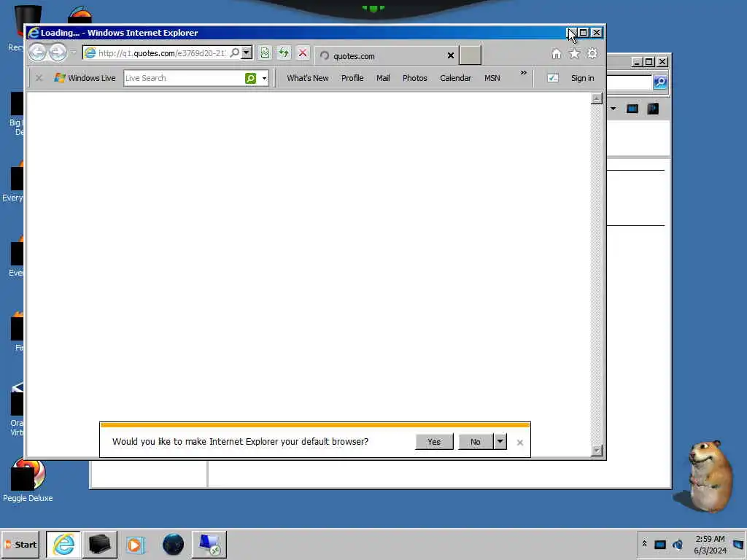Expand the Live Search options dropdown arrow
Image resolution: width=747 pixels, height=560 pixels.
[x=264, y=78]
